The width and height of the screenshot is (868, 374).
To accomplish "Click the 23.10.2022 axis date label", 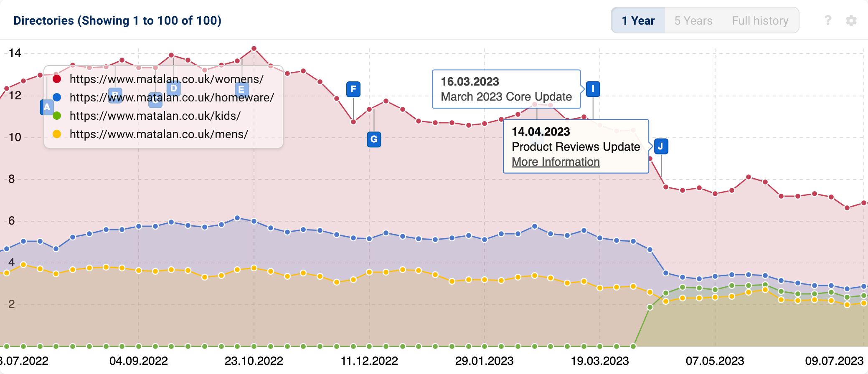I will [254, 361].
